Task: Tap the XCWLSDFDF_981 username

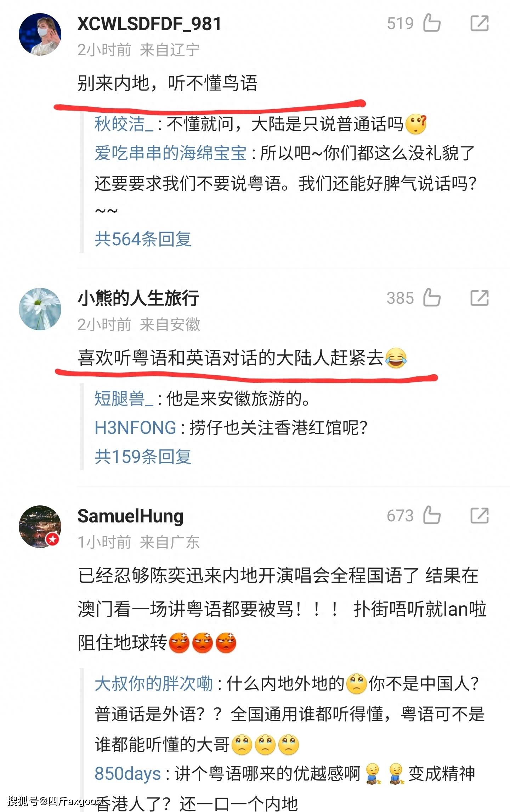Action: click(x=149, y=24)
